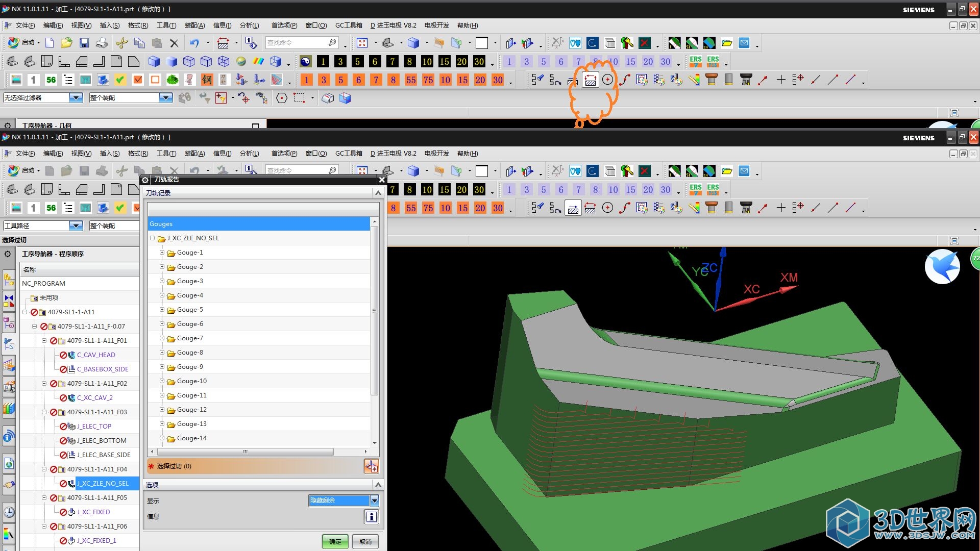Screen dimensions: 980x551
Task: Open the History clock sidebar tab
Action: [9, 512]
